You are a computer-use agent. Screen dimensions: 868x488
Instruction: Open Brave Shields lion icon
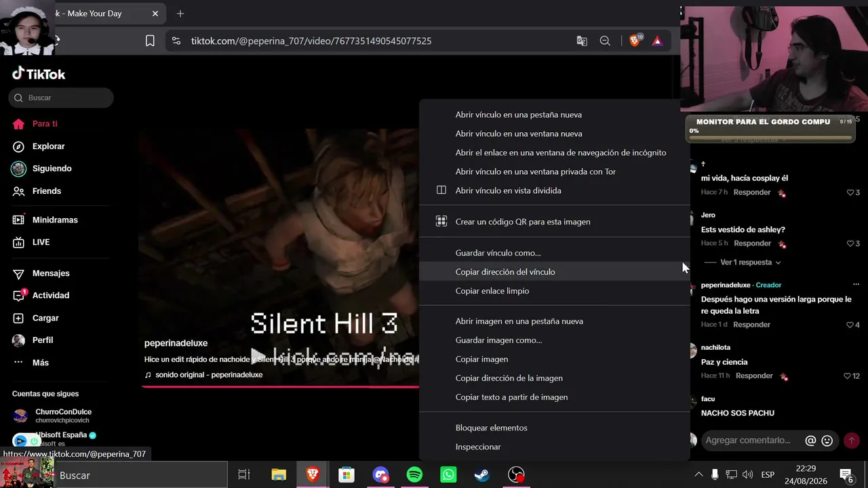click(635, 41)
